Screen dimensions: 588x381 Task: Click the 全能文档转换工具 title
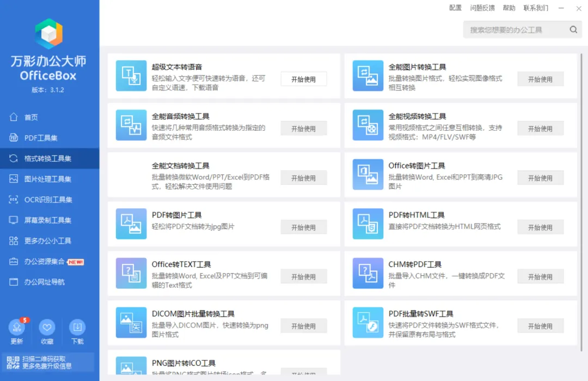180,166
